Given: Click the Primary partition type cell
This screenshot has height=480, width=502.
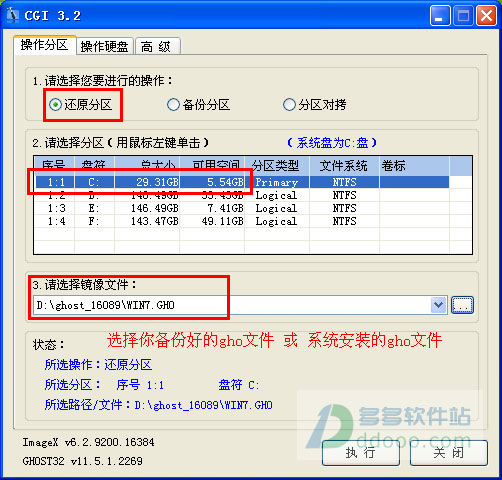Looking at the screenshot, I should [277, 182].
